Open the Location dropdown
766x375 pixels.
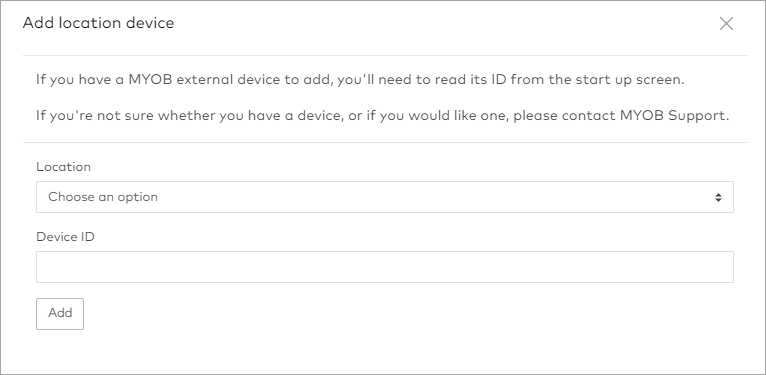coord(384,197)
